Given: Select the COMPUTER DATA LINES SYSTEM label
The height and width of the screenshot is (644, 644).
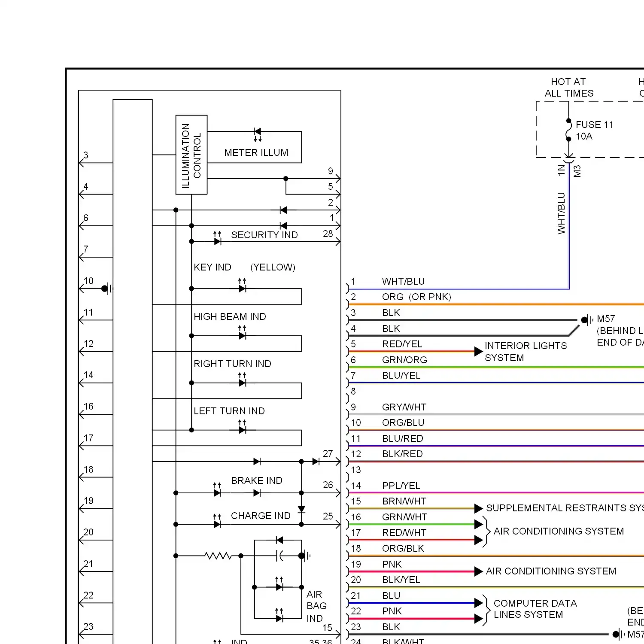Looking at the screenshot, I should coord(535,609).
